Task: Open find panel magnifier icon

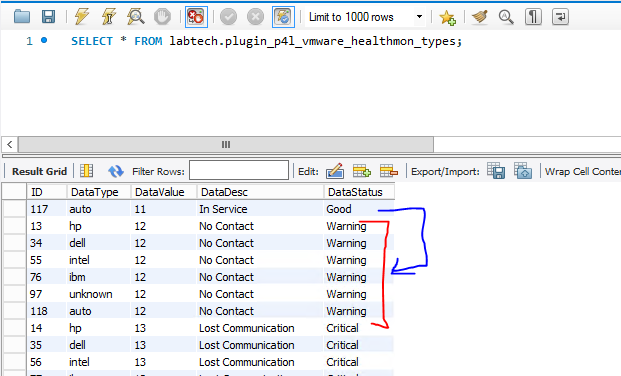Action: point(506,17)
